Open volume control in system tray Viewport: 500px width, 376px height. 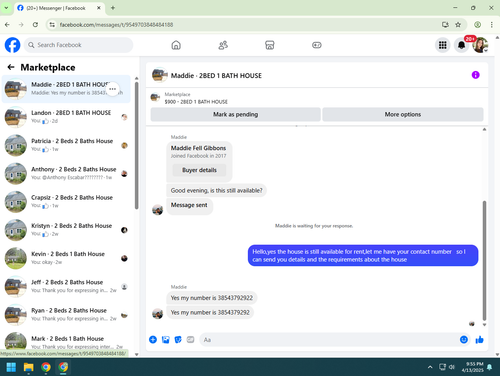(x=452, y=367)
